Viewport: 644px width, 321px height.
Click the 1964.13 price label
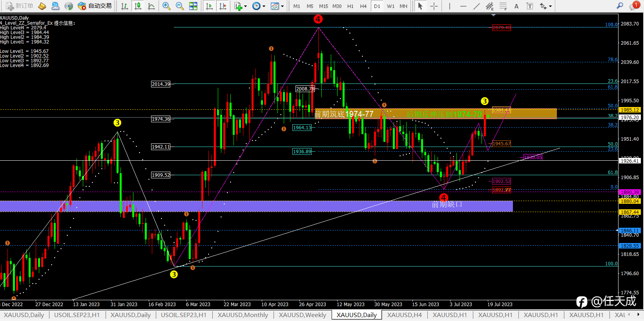pos(302,127)
